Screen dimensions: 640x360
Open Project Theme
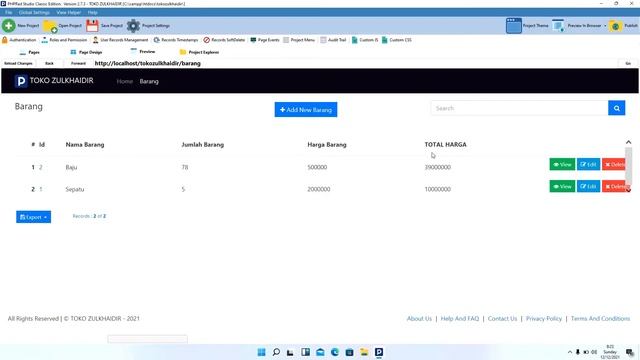(527, 26)
